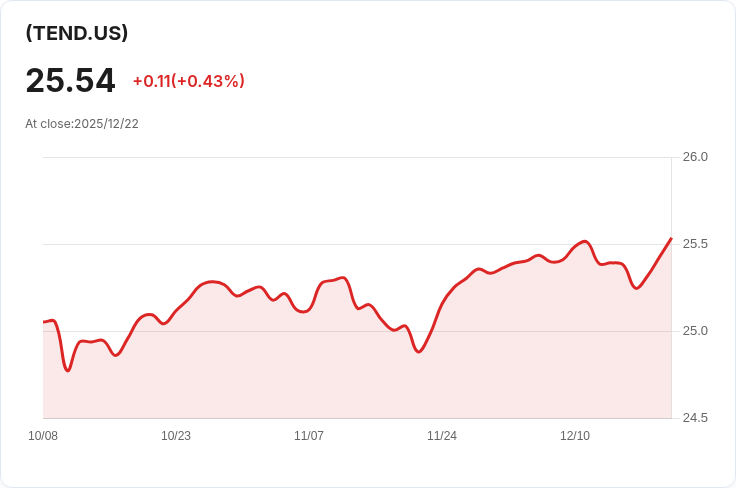Image resolution: width=736 pixels, height=488 pixels.
Task: Select the 11/24 date on the x-axis
Action: click(442, 436)
